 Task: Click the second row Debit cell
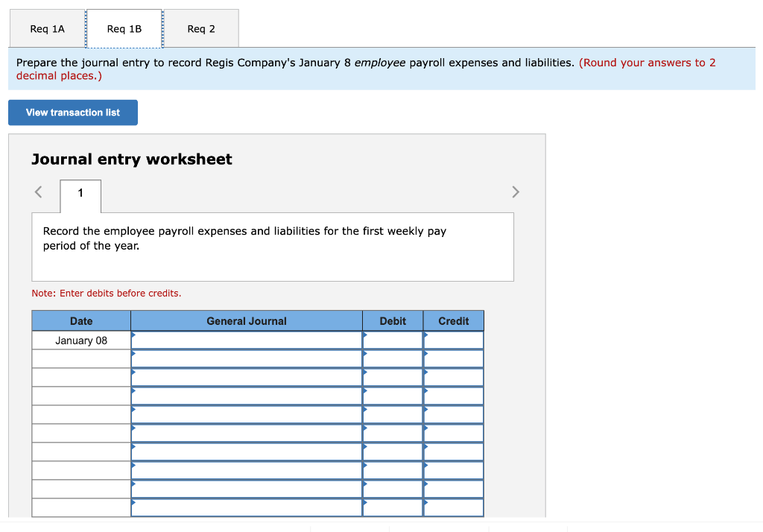[393, 358]
